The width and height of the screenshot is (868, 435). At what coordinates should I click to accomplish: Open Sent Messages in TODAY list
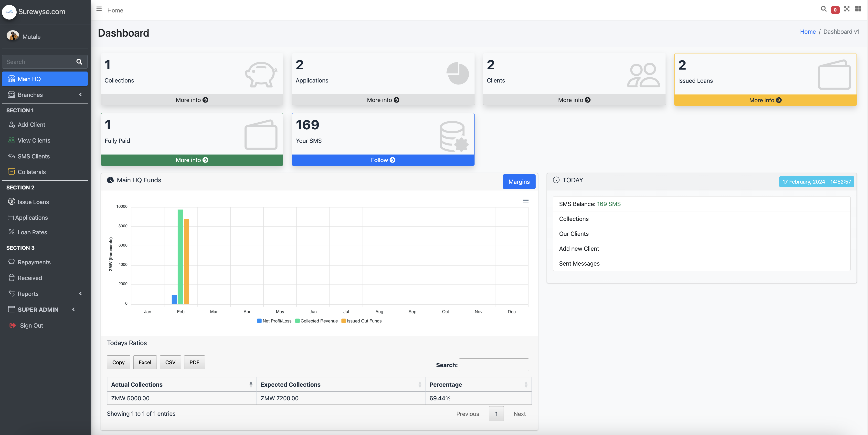click(x=701, y=263)
